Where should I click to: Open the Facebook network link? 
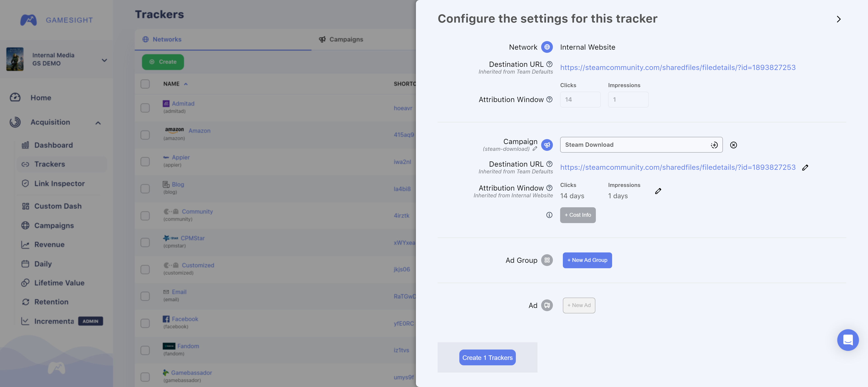pos(185,319)
